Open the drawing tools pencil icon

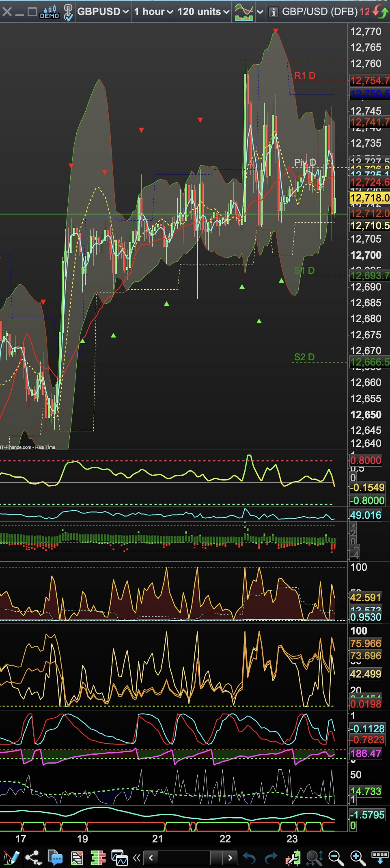11,858
